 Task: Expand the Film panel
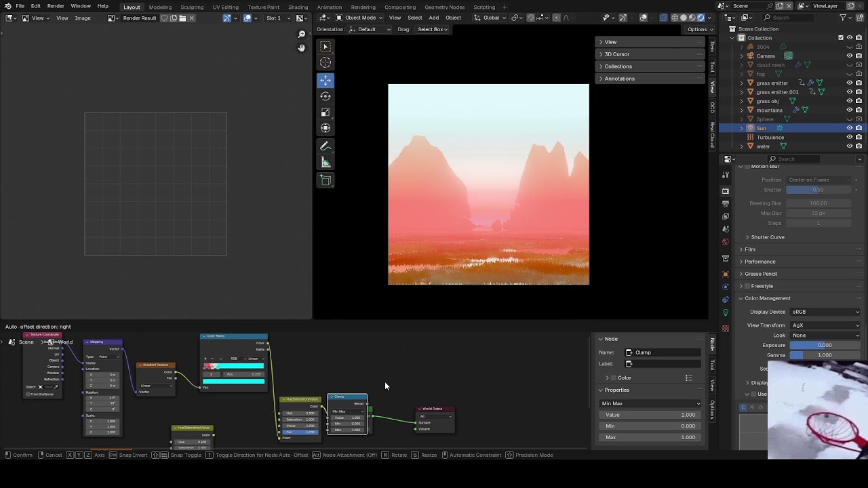coord(750,249)
